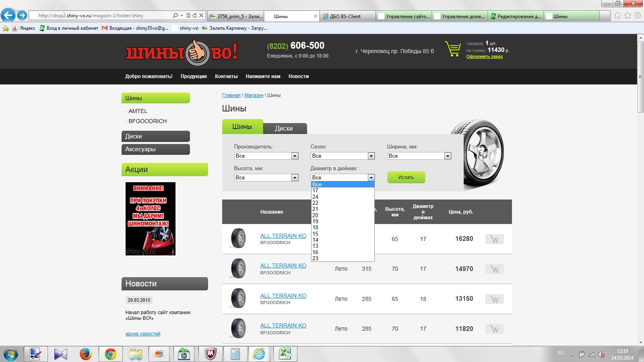
Task: Open the browser home page icon
Action: click(x=618, y=16)
